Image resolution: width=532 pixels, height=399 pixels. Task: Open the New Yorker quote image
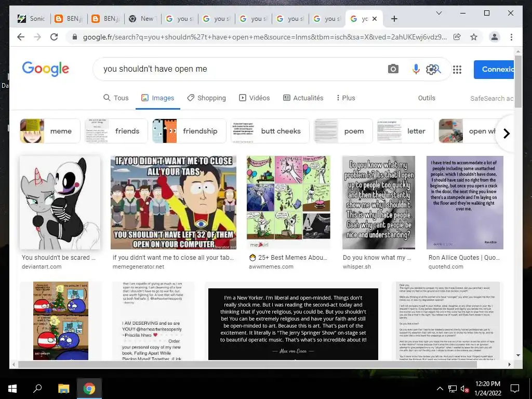(293, 324)
